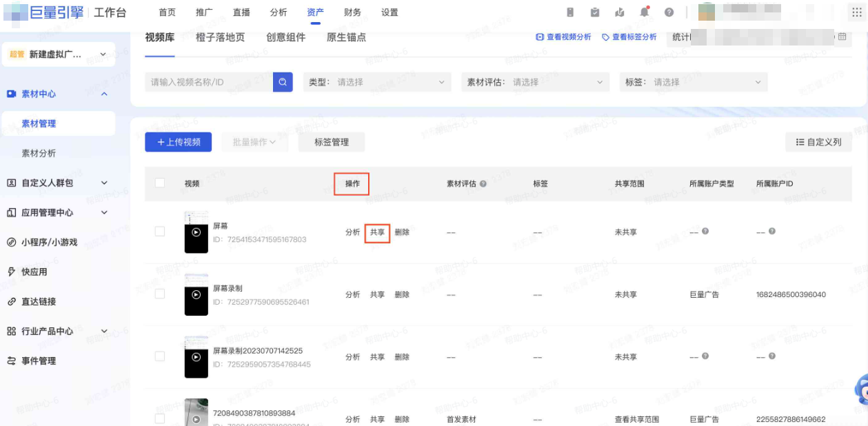Click the 巨量引擎 logo
Viewport: 868px width, 426px height.
click(43, 12)
